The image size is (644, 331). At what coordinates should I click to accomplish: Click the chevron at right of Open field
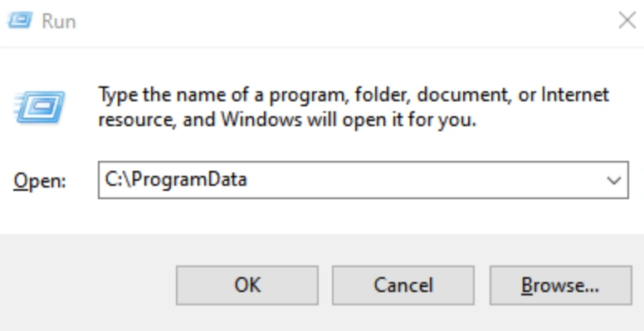pyautogui.click(x=614, y=180)
